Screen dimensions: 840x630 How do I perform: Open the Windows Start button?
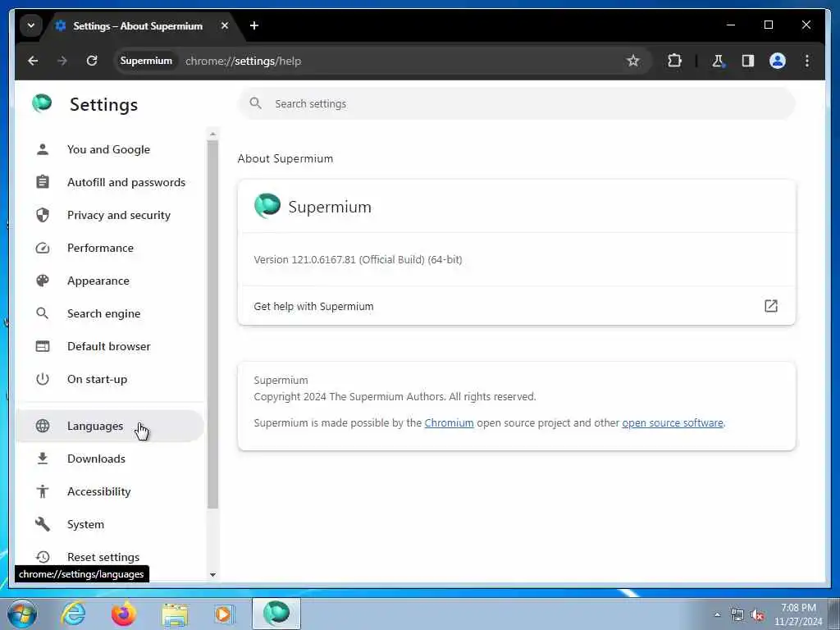coord(22,614)
